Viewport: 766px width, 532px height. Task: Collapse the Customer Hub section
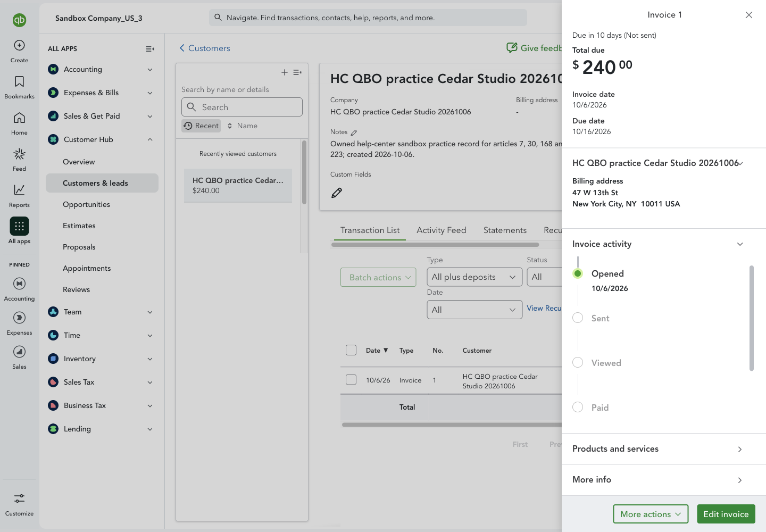[101, 139]
